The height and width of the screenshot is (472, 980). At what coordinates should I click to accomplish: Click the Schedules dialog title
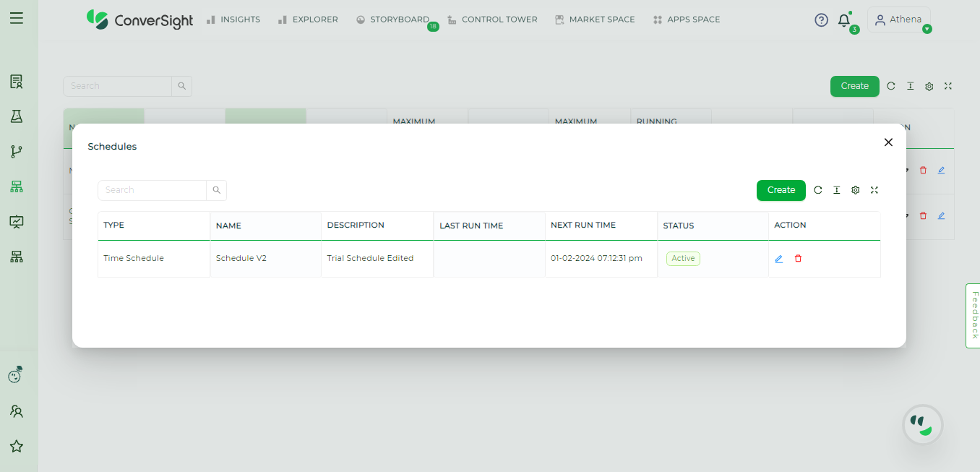point(112,147)
